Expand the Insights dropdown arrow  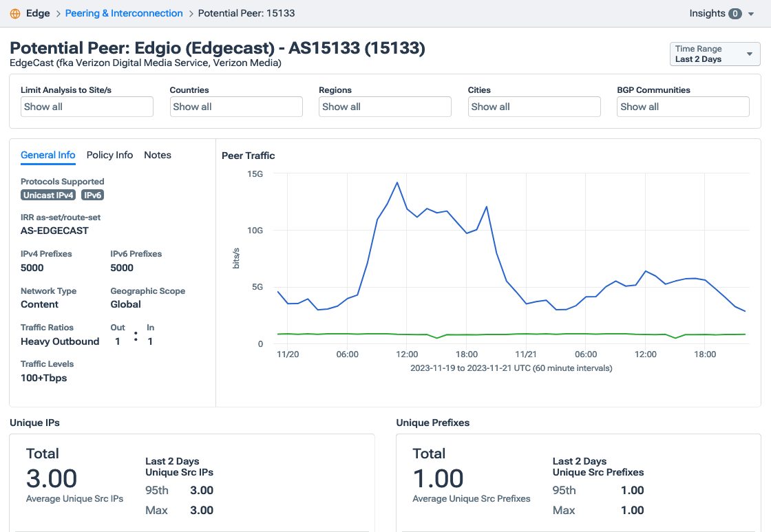tap(750, 14)
